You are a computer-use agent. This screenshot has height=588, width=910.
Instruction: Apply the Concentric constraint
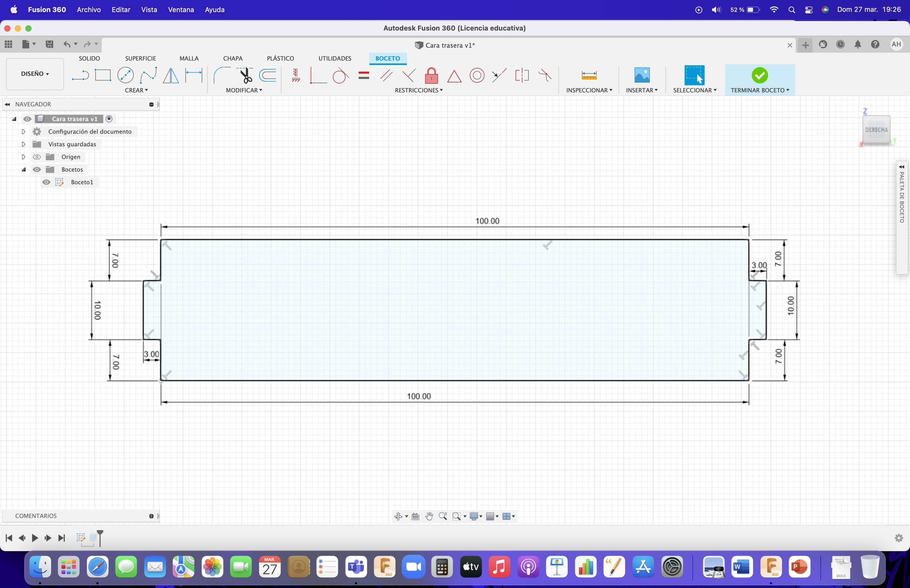click(x=477, y=75)
